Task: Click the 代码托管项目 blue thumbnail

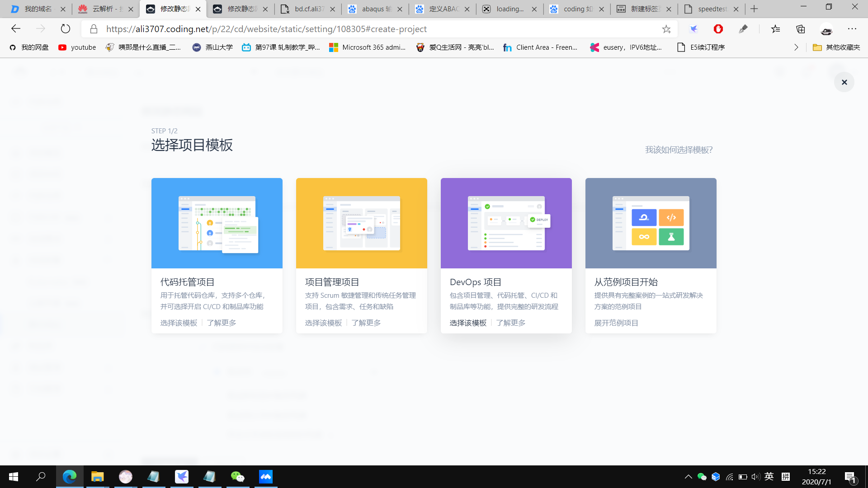Action: [x=217, y=223]
